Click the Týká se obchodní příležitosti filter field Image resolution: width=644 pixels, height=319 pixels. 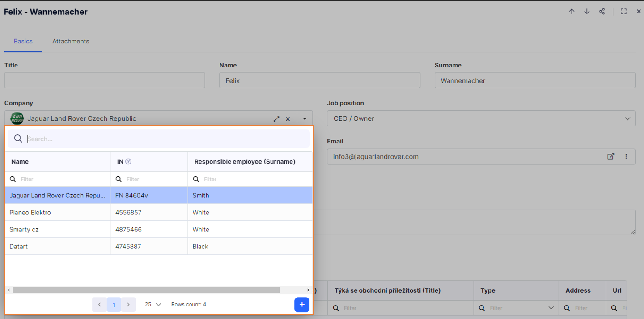401,308
